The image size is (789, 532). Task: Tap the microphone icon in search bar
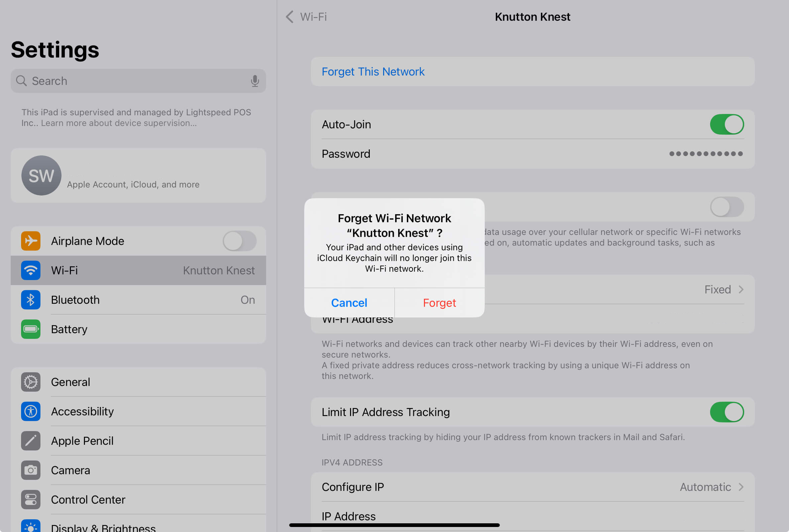[254, 81]
